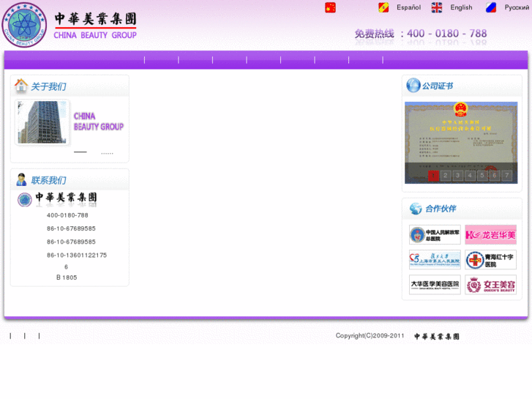Click the house icon beside 关于我们

(x=21, y=85)
